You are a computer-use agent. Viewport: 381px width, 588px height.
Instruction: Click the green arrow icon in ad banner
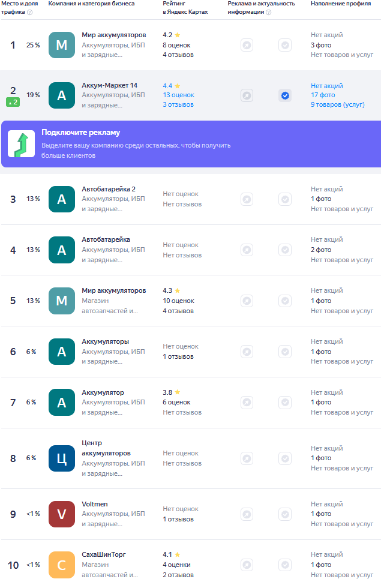pos(22,144)
